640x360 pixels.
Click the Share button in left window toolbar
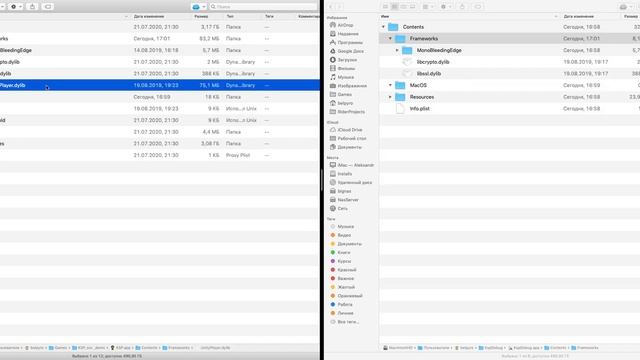tap(32, 7)
